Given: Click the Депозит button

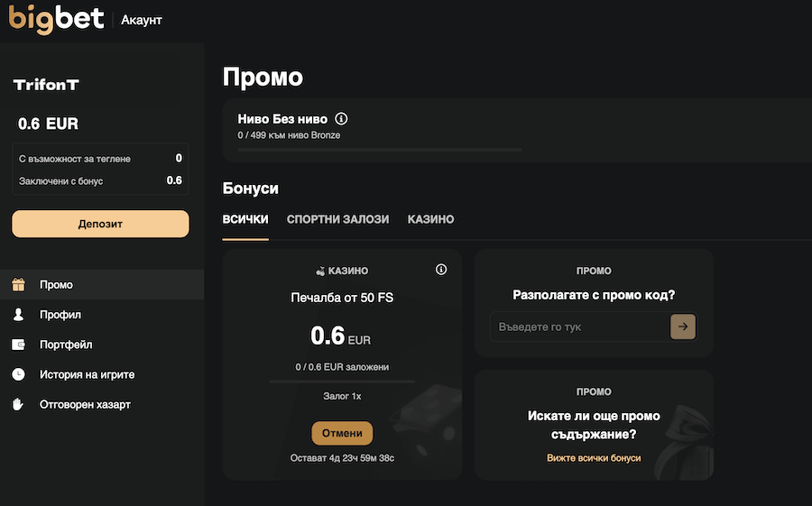Looking at the screenshot, I should (x=100, y=224).
